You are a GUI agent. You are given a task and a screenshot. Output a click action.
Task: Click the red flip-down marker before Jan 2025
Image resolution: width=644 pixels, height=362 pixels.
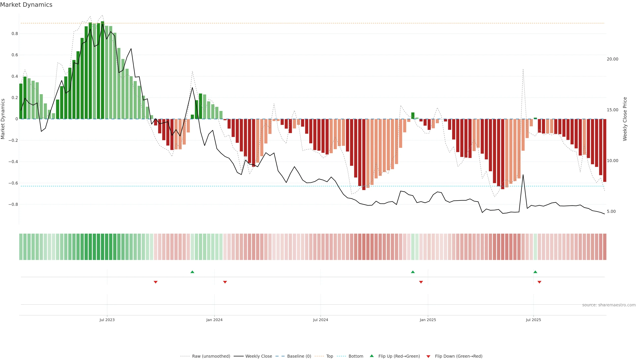421,282
